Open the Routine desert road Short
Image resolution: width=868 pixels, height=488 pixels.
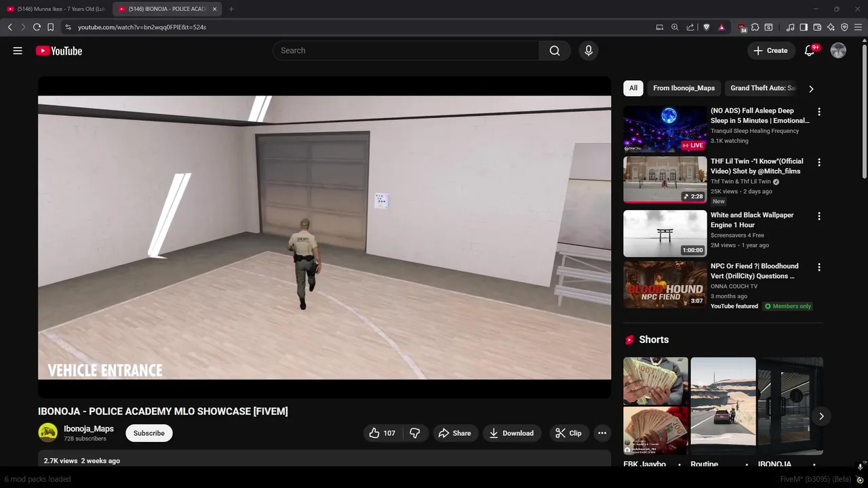pyautogui.click(x=723, y=405)
